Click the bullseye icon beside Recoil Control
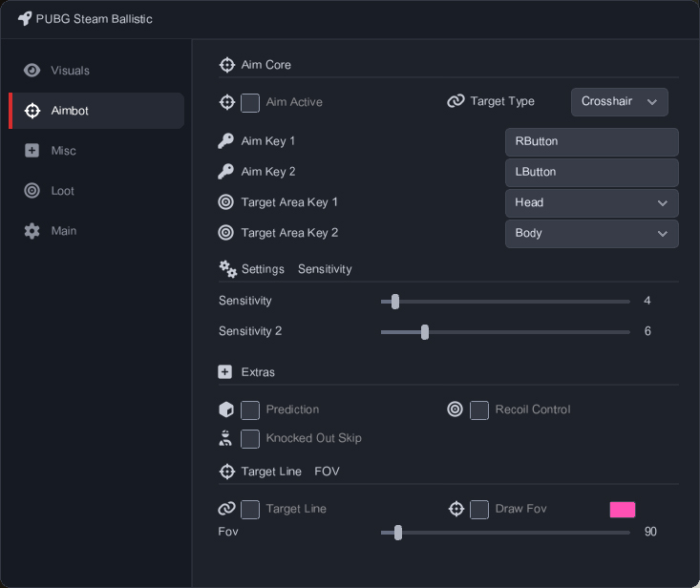The width and height of the screenshot is (700, 588). (455, 409)
